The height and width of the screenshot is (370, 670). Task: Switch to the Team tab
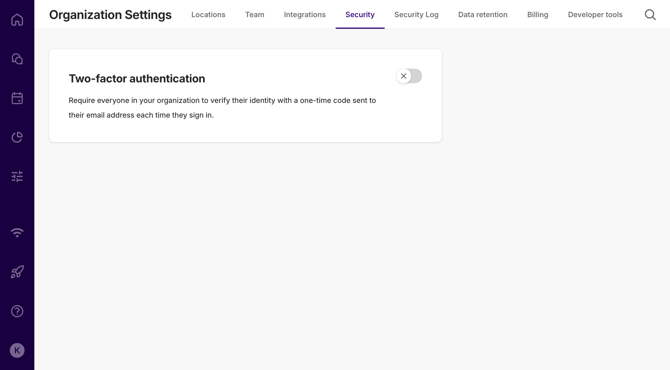pos(255,15)
